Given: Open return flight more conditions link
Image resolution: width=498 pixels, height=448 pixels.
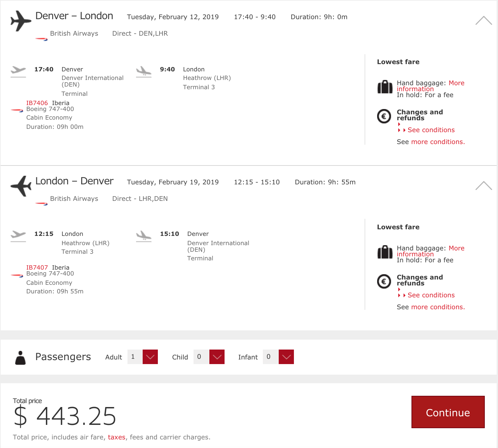Looking at the screenshot, I should point(438,307).
